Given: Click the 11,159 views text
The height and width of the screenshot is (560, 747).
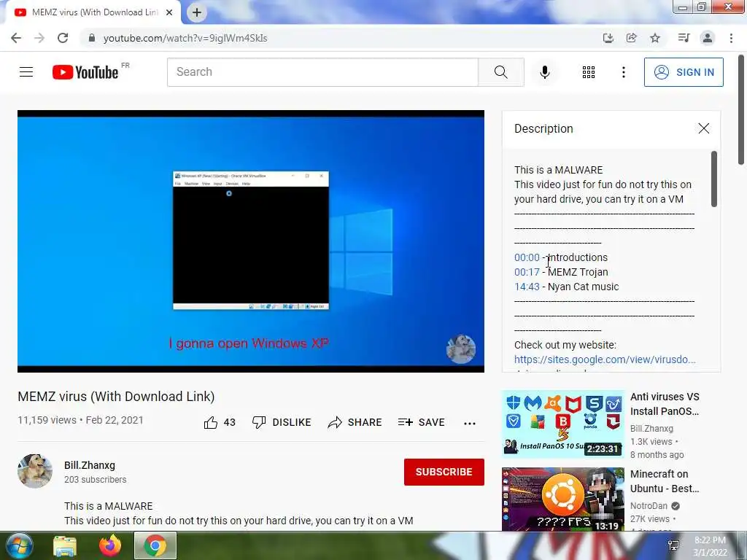Looking at the screenshot, I should pos(47,421).
